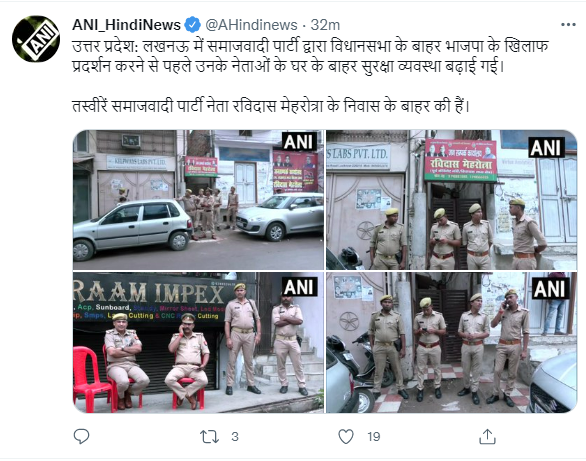Retweet this post using the retweet icon
The height and width of the screenshot is (461, 586).
[209, 436]
